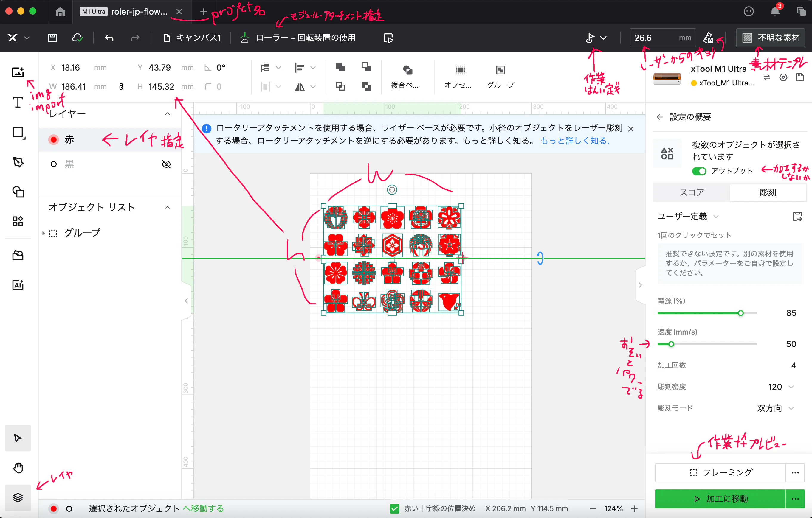Click the move-to-selected-object link
Screen dimensions: 812x518
[204, 508]
